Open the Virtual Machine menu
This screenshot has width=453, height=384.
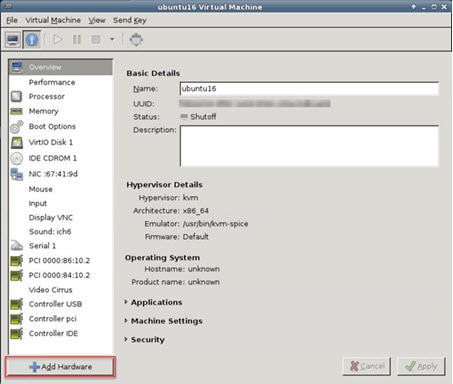click(53, 20)
